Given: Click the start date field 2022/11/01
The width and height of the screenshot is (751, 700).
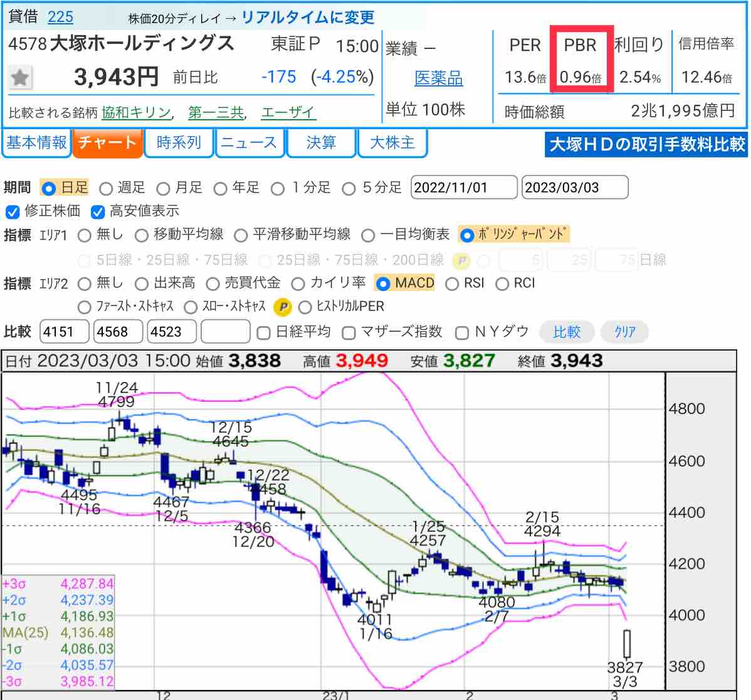Looking at the screenshot, I should pos(464,188).
